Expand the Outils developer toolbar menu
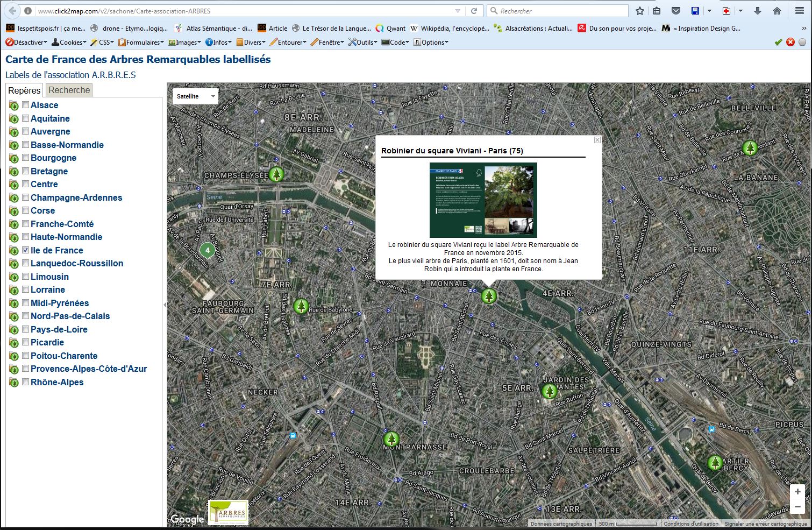 (x=362, y=42)
